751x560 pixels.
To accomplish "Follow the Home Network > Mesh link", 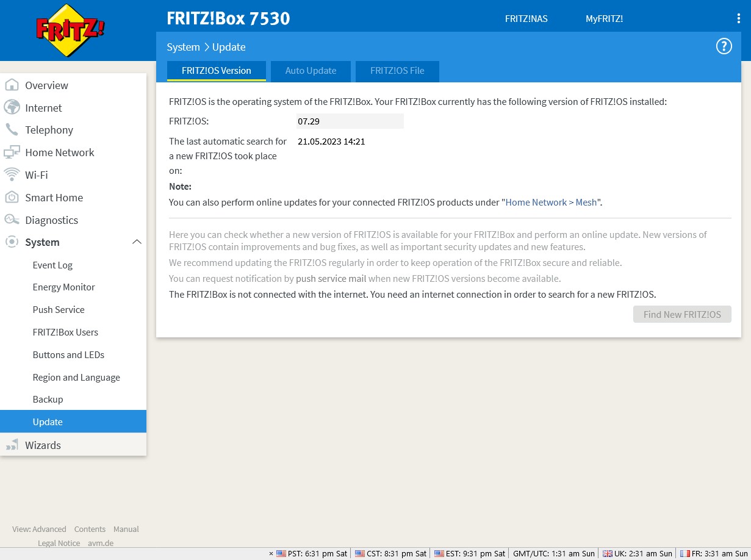I will (551, 203).
